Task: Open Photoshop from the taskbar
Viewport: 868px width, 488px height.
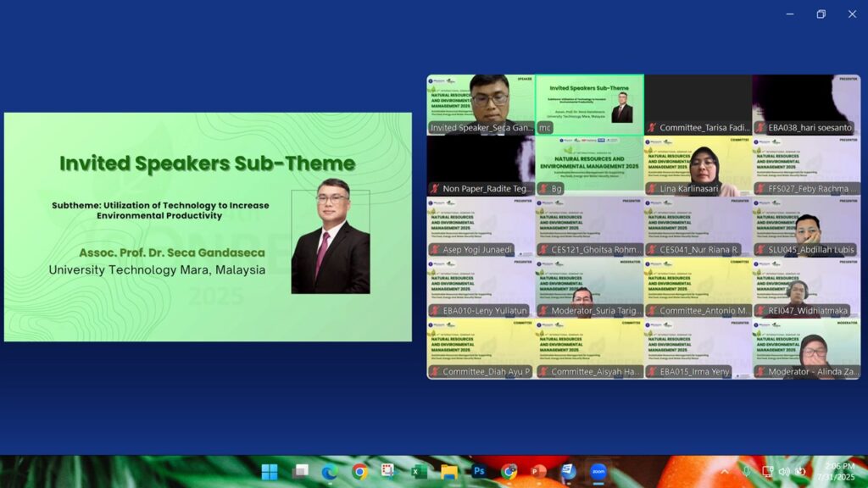Action: pyautogui.click(x=479, y=472)
